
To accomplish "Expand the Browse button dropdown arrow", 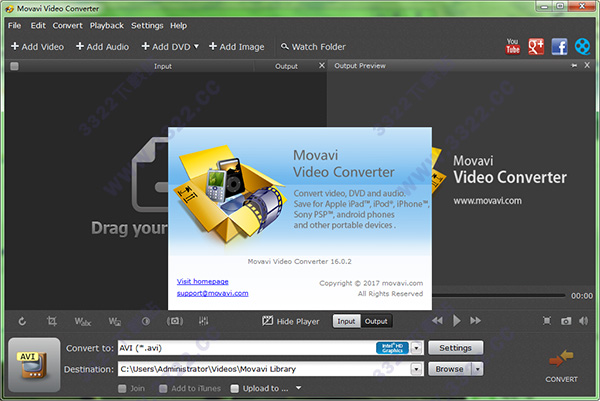I will (477, 369).
